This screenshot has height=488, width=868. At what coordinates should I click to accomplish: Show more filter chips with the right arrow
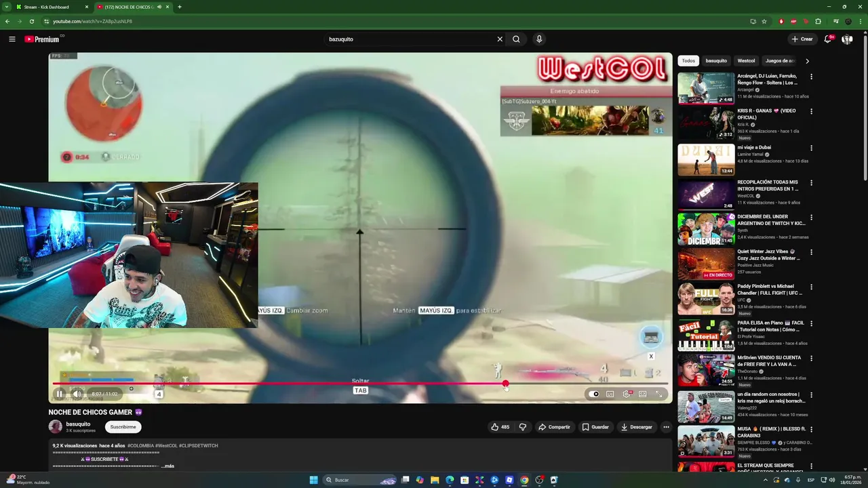(x=807, y=61)
